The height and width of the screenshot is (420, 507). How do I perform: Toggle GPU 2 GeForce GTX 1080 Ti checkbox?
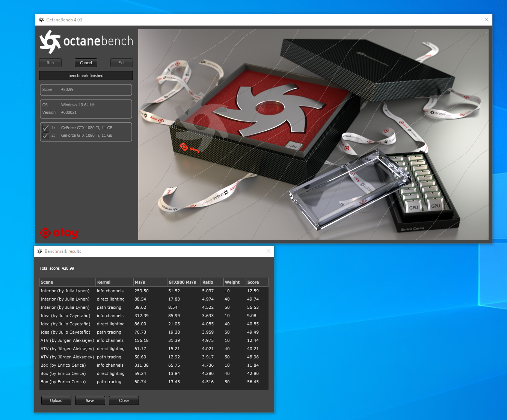click(x=46, y=136)
